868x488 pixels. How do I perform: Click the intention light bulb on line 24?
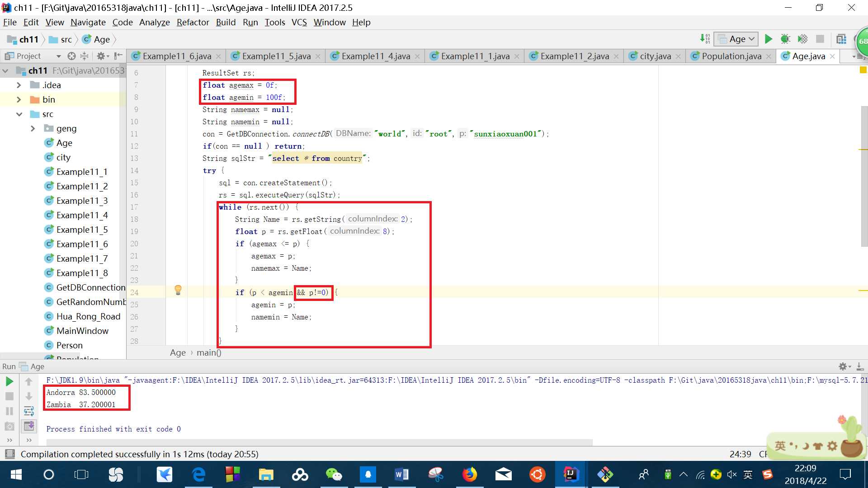click(178, 290)
